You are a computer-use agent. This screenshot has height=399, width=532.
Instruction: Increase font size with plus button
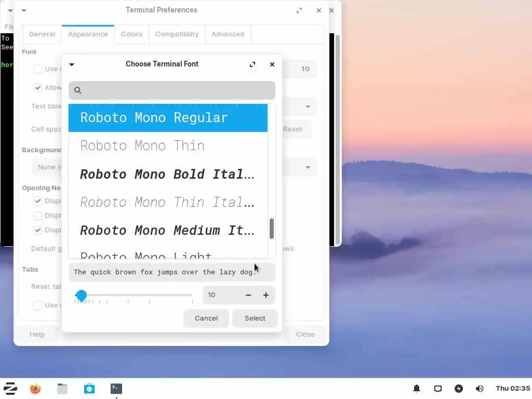(266, 295)
